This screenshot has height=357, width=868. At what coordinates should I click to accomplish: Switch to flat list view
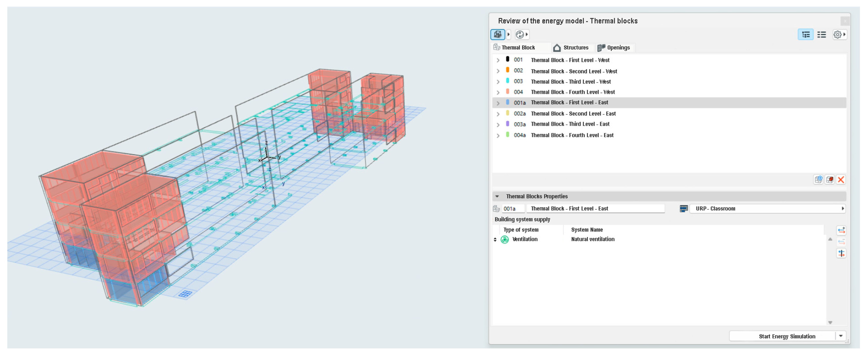pos(822,34)
